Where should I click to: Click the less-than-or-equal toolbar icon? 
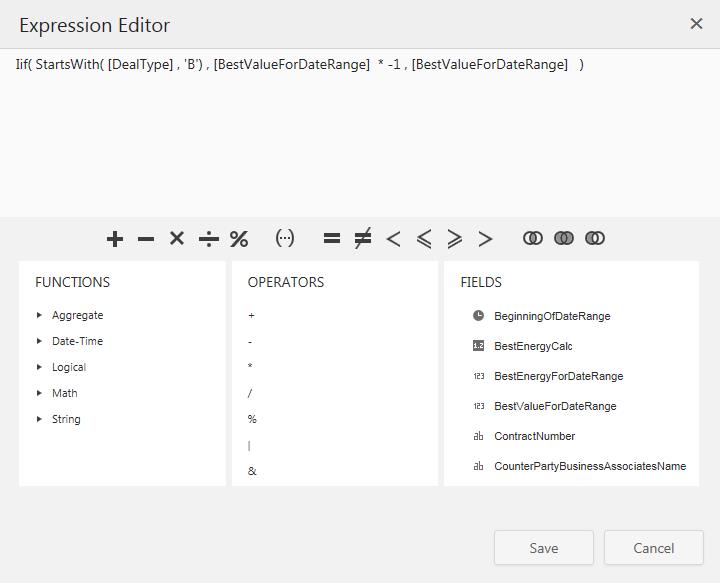click(x=424, y=238)
